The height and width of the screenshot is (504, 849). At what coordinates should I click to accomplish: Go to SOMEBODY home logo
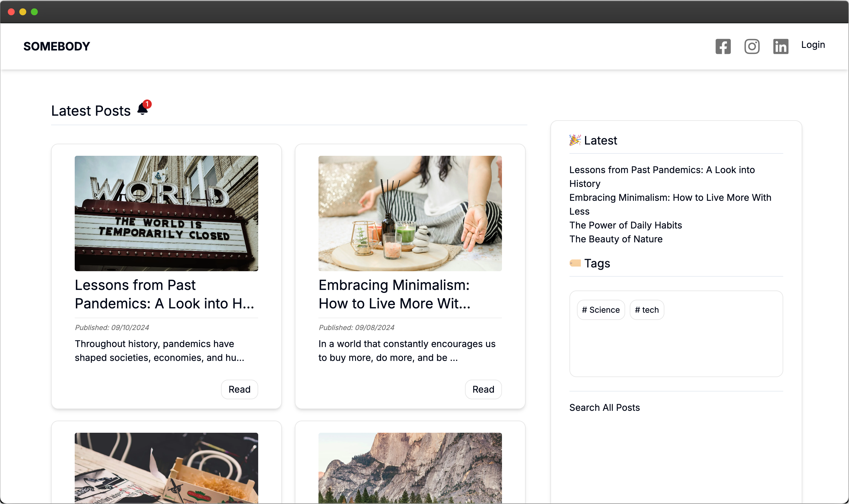[57, 46]
